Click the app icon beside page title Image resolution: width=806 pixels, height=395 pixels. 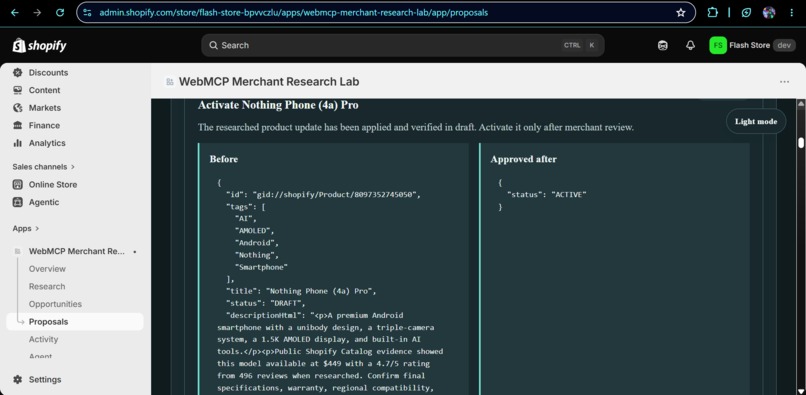(x=170, y=82)
